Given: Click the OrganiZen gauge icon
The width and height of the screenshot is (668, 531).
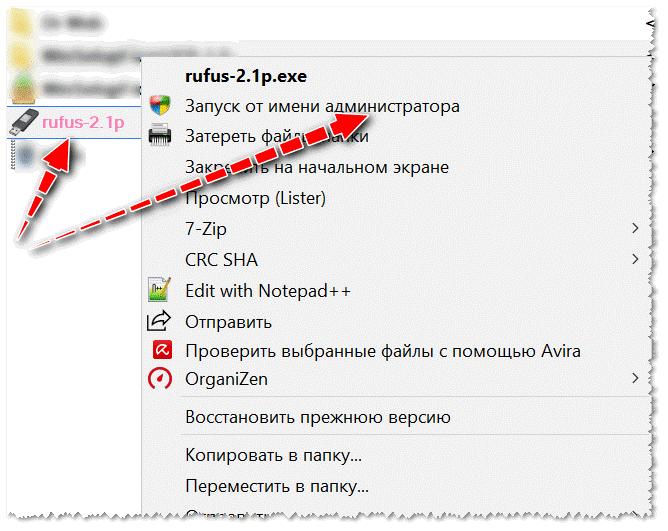Looking at the screenshot, I should (160, 378).
